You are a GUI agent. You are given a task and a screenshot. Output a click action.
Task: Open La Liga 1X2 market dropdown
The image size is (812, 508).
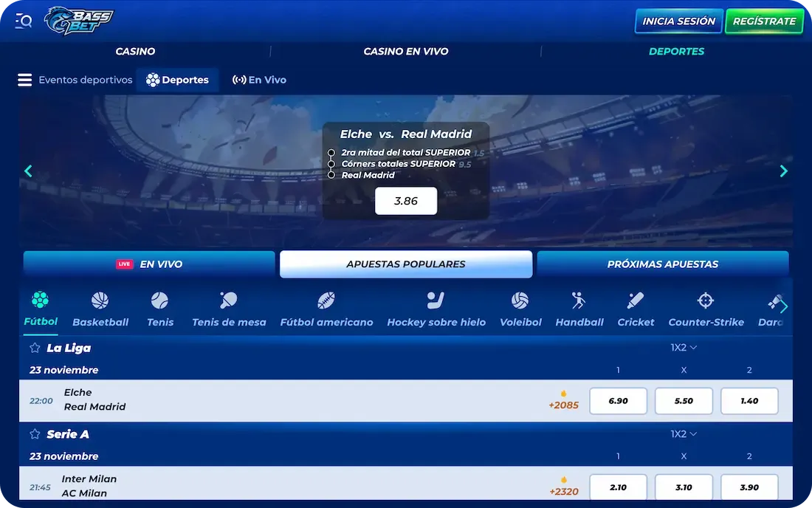(684, 348)
